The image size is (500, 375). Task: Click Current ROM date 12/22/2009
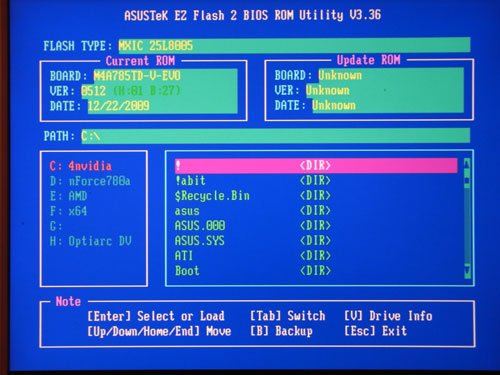(x=118, y=106)
